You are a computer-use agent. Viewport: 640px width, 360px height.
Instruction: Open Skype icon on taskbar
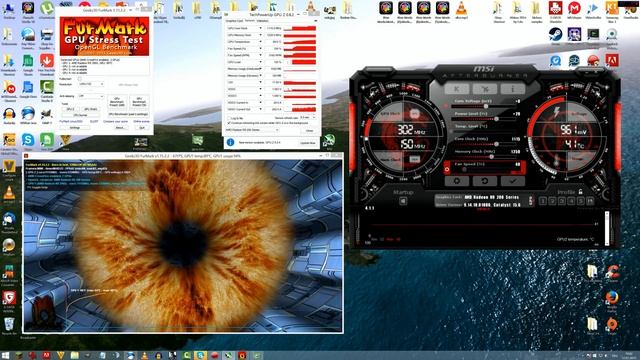pyautogui.click(x=200, y=355)
